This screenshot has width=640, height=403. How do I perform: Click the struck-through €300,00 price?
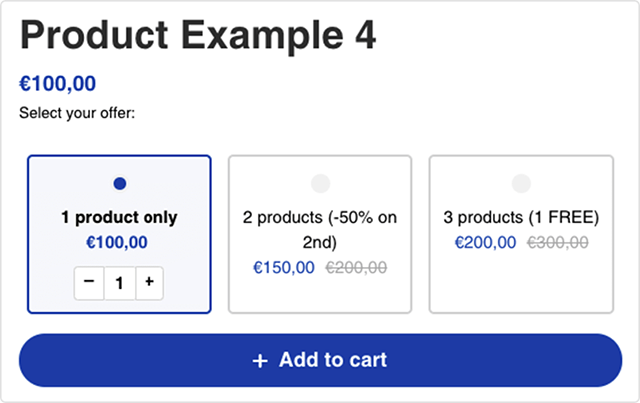(558, 243)
